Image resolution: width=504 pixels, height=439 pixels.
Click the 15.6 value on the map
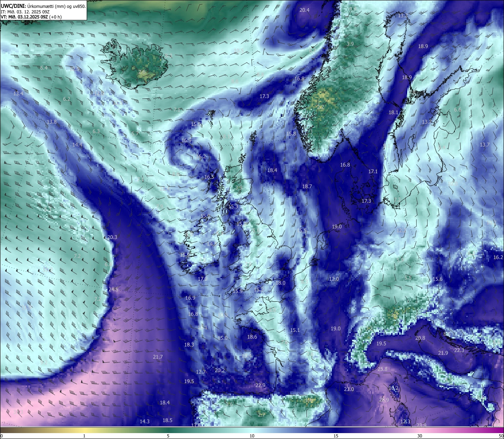click(437, 279)
